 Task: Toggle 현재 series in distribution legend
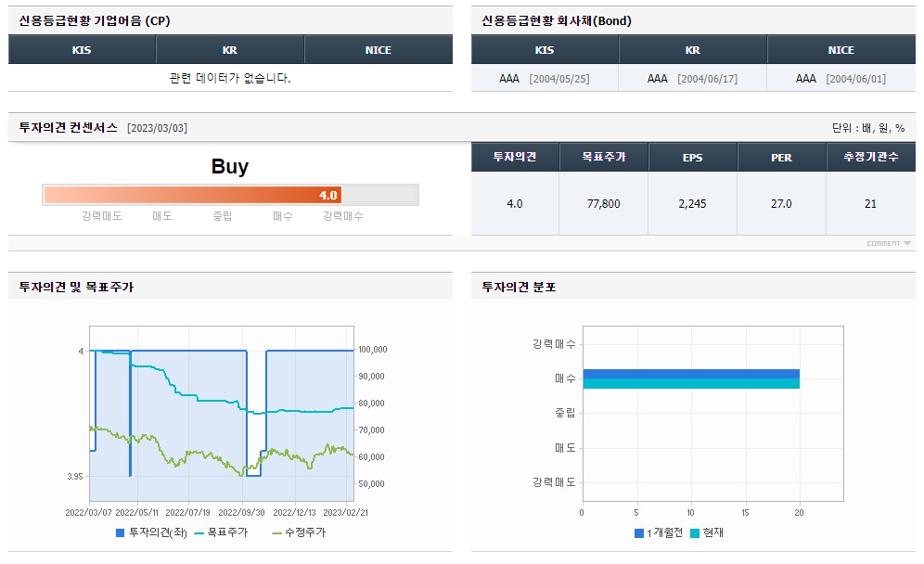pos(707,532)
